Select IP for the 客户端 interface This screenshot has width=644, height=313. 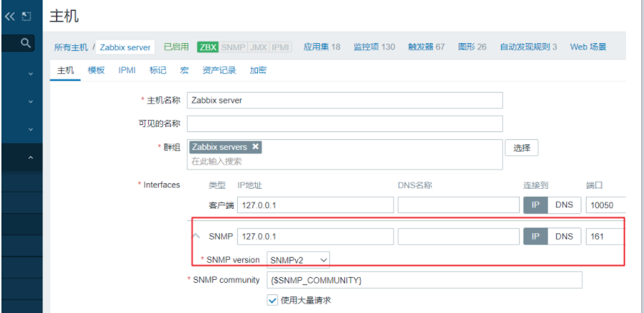click(535, 205)
